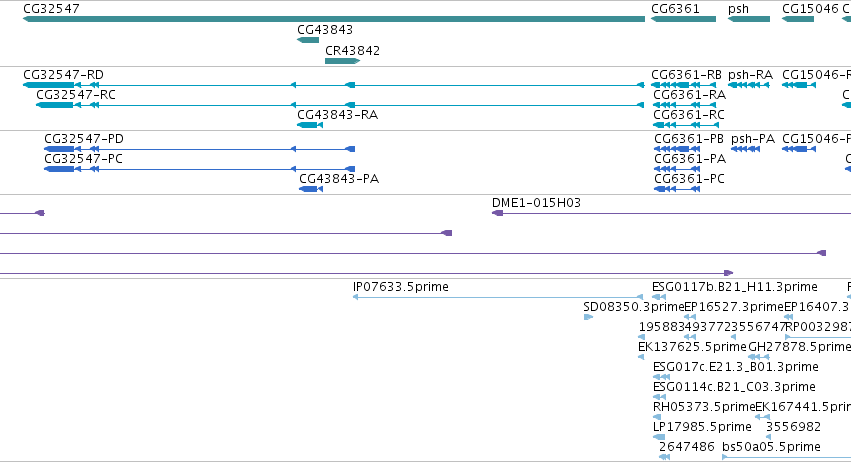Select the psh-RA transcript label
Screen dimensions: 851x462
(750, 74)
